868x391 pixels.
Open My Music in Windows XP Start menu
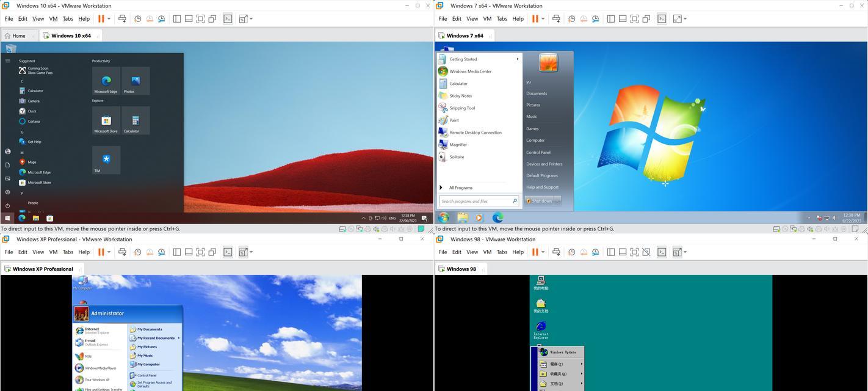coord(145,356)
